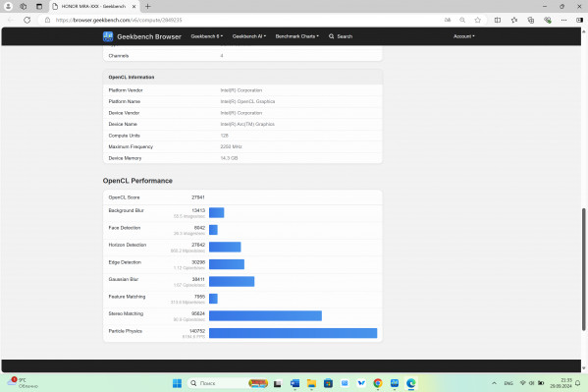Viewport: 588px width, 392px height.
Task: Click the Feature Matching row label
Action: (x=127, y=297)
